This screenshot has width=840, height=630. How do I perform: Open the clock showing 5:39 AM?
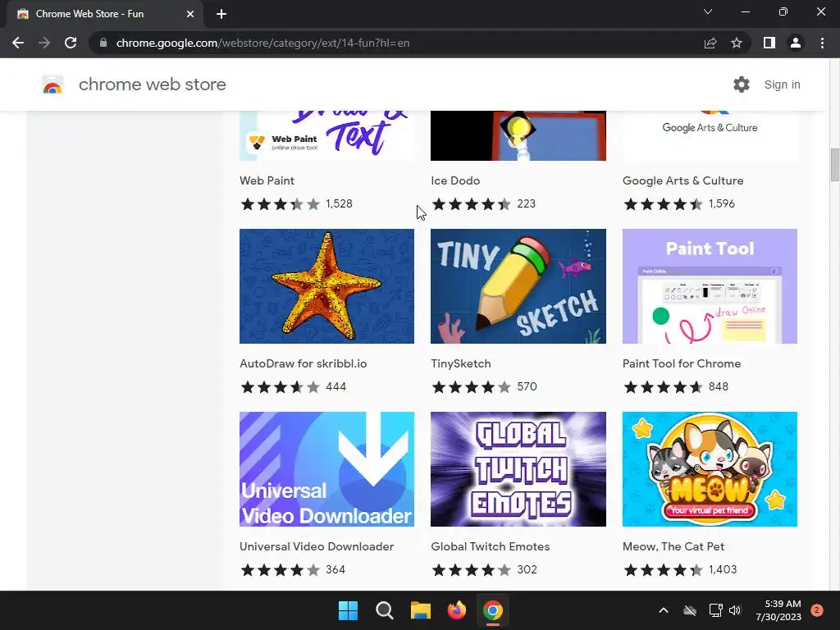778,610
